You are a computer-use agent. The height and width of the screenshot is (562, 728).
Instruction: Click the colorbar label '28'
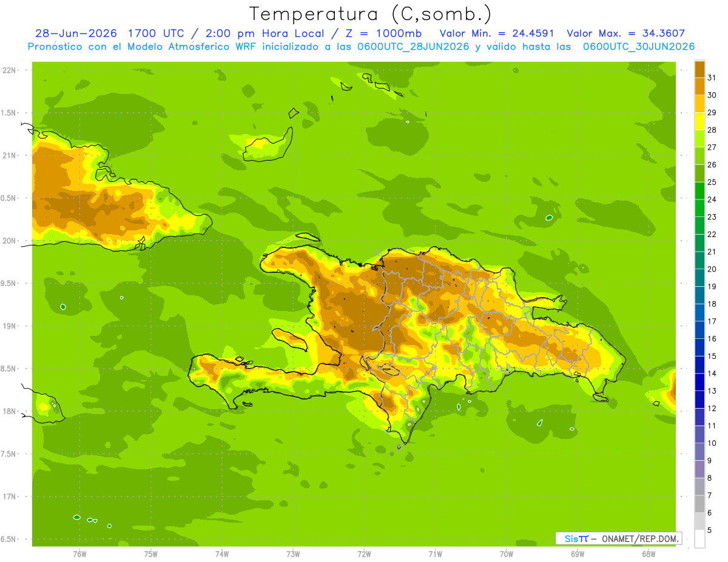(712, 130)
